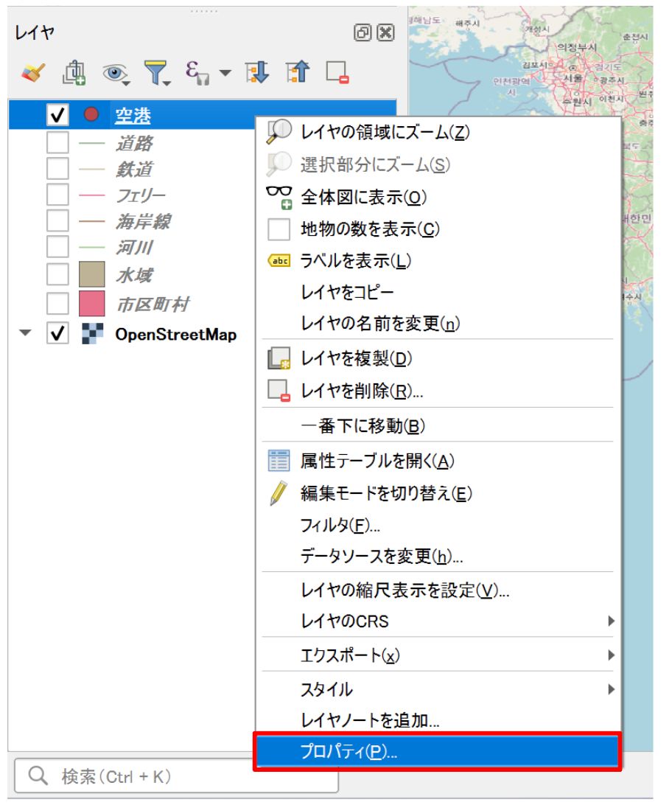Choose 属性テーブルを開く menu entry
Viewport: 672px width, 805px height.
438,461
